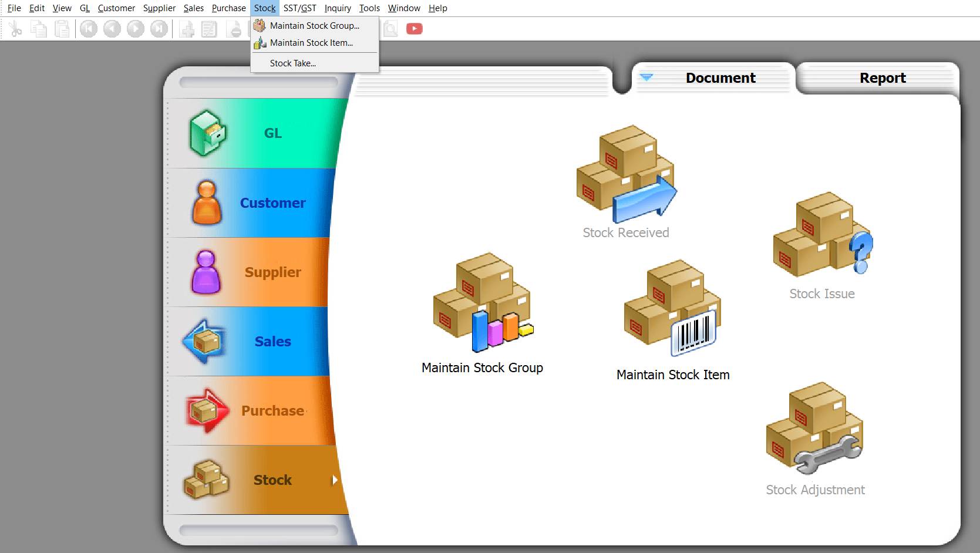This screenshot has width=980, height=553.
Task: Click the Stock Received boxes icon
Action: coord(626,174)
